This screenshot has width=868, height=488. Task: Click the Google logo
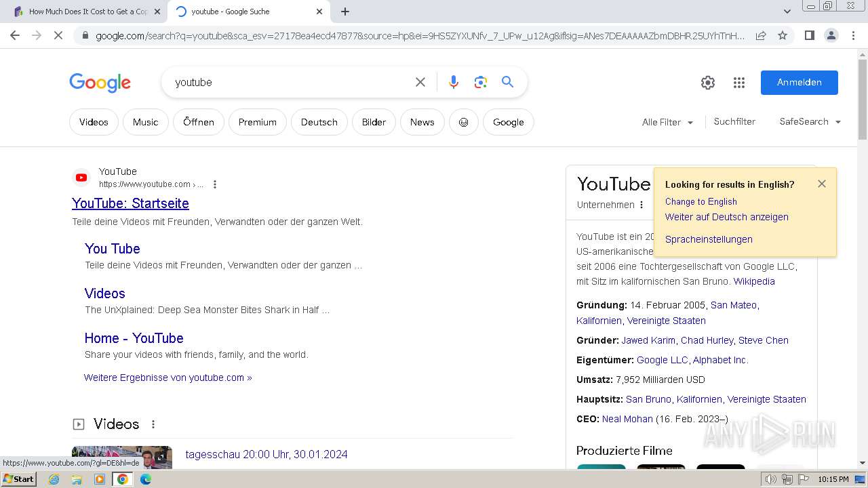(x=100, y=83)
